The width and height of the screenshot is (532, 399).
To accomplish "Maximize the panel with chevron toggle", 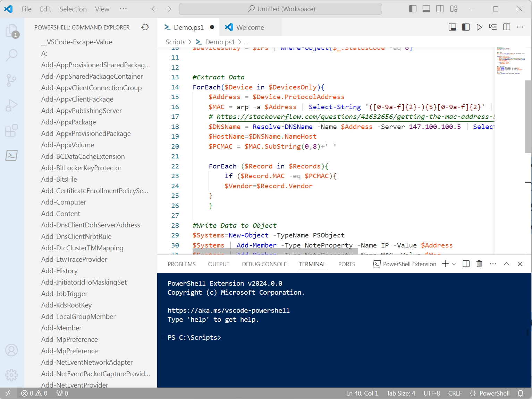I will pos(506,263).
